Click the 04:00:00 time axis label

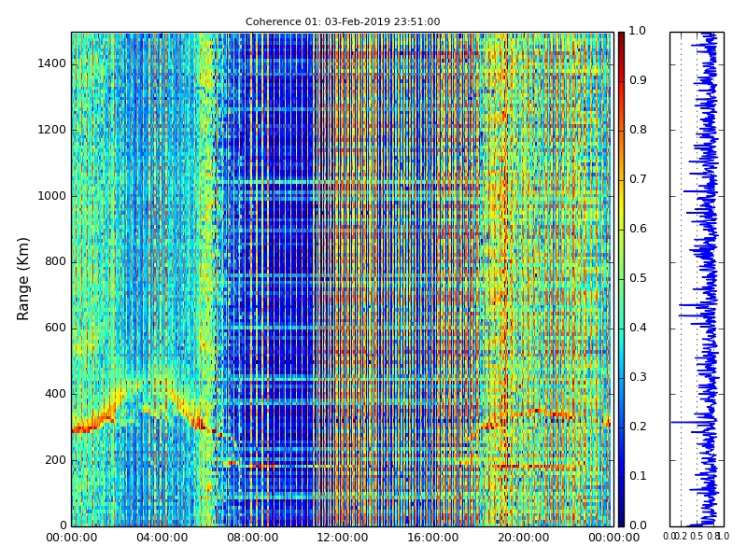[x=162, y=539]
